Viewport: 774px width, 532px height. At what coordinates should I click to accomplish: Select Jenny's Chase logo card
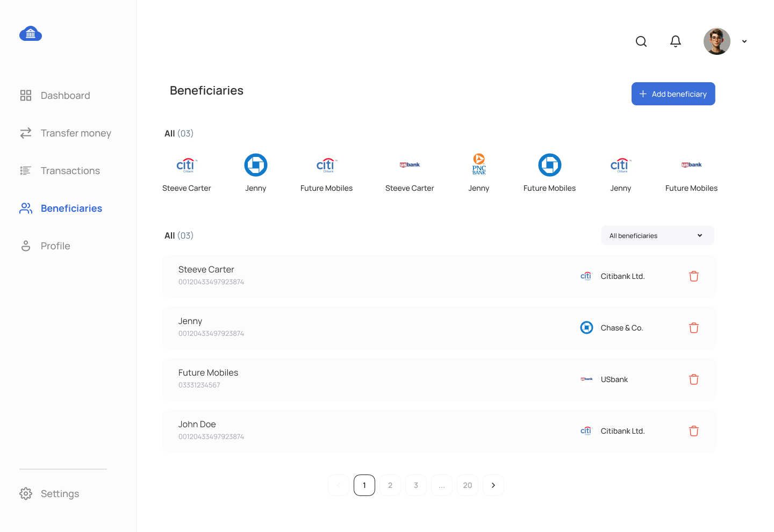pyautogui.click(x=256, y=173)
